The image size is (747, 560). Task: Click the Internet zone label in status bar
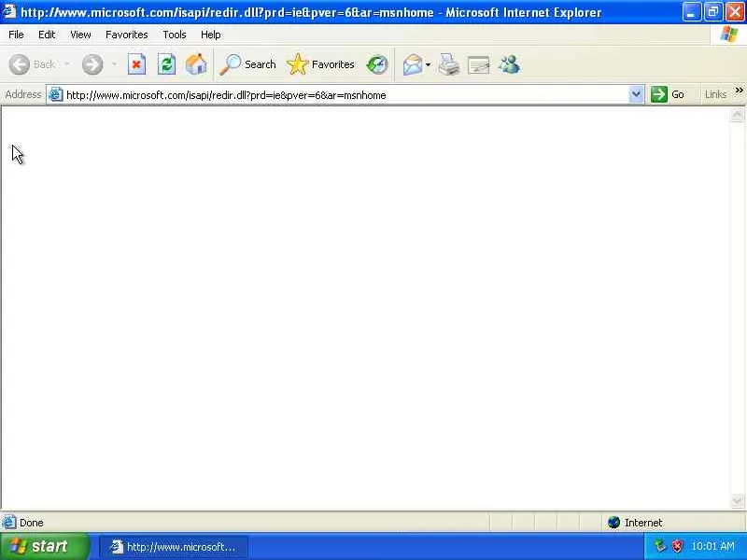[x=643, y=523]
